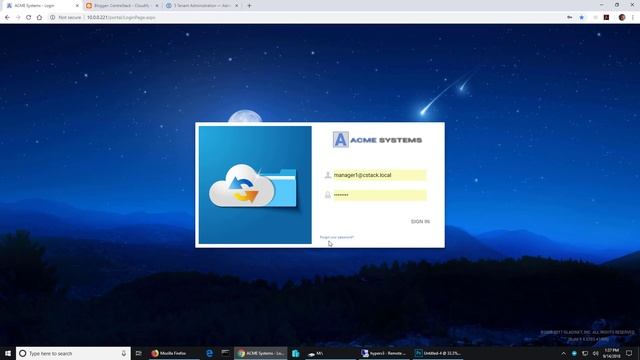Viewport: 640px width, 360px height.
Task: Click the ACME Systems logo
Action: (x=377, y=140)
